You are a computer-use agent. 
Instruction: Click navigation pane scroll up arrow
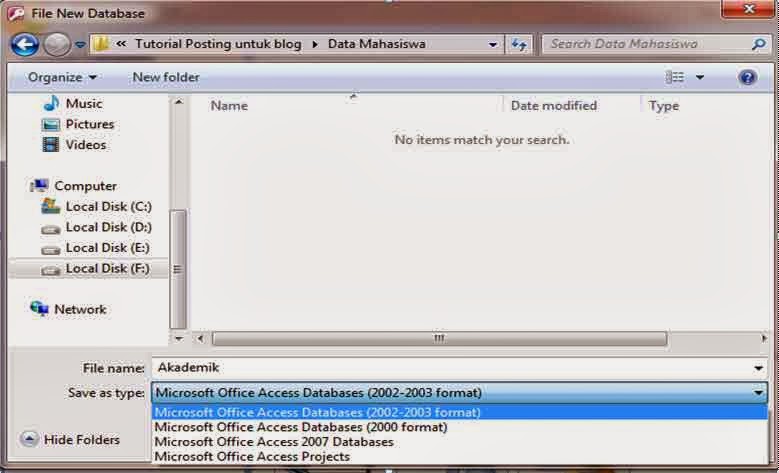pyautogui.click(x=178, y=102)
